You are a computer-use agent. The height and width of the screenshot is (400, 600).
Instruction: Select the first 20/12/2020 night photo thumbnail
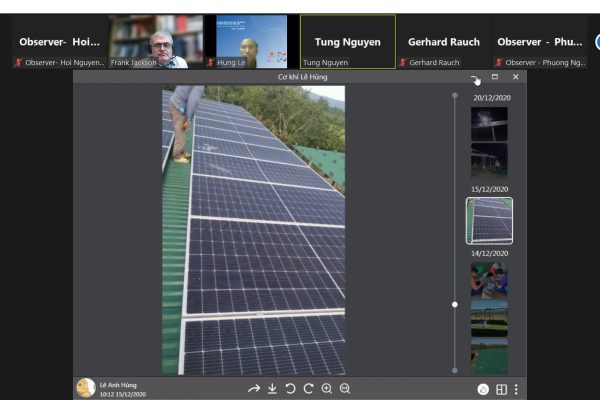click(489, 123)
